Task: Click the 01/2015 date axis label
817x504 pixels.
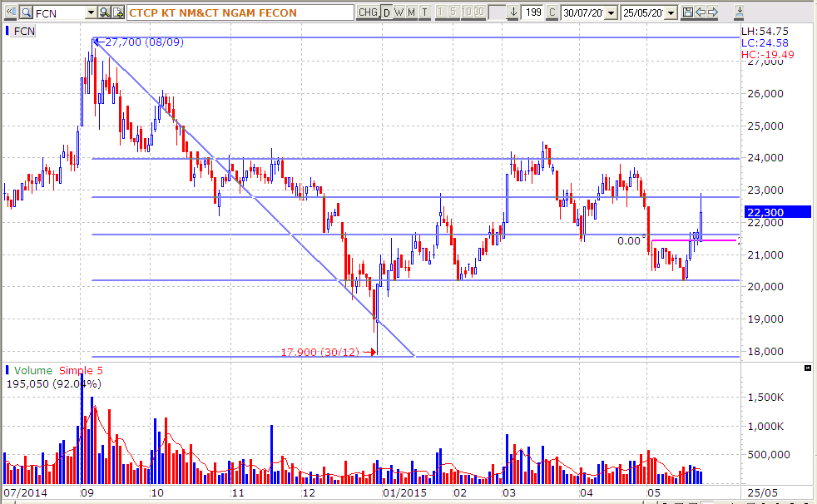Action: 404,492
